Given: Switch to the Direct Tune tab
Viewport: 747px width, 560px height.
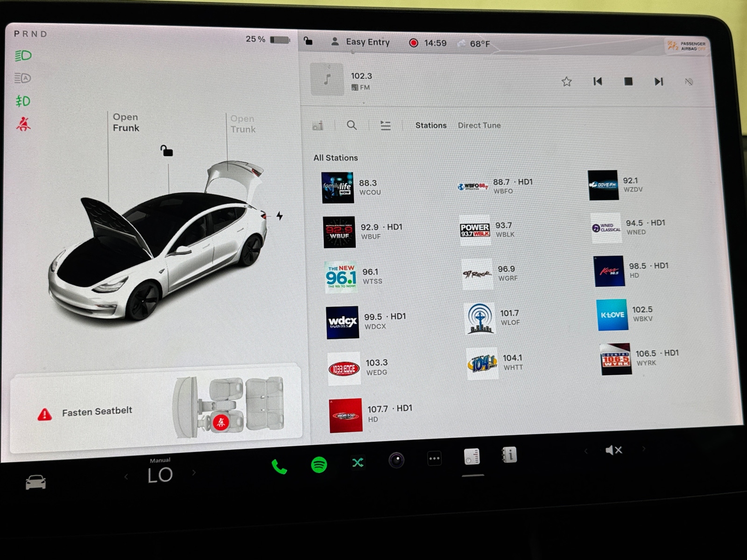Looking at the screenshot, I should (x=479, y=125).
